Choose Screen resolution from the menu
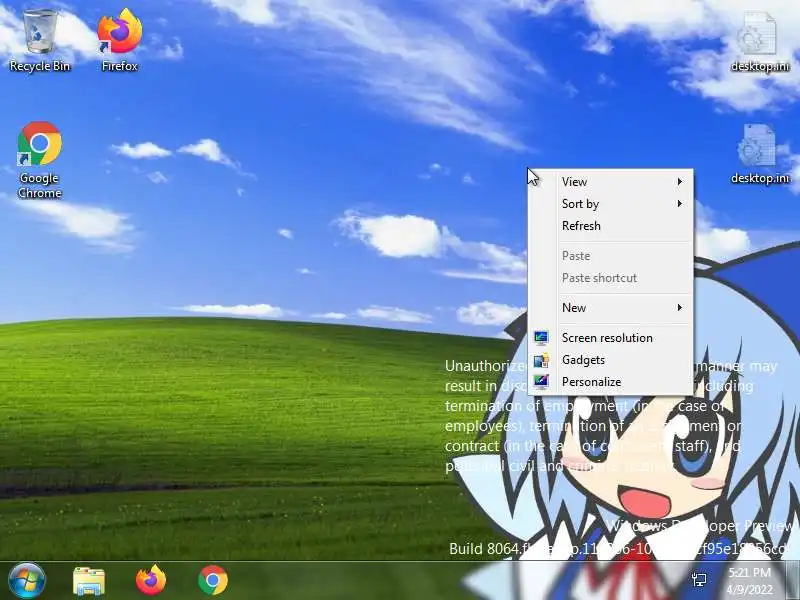 pos(611,337)
